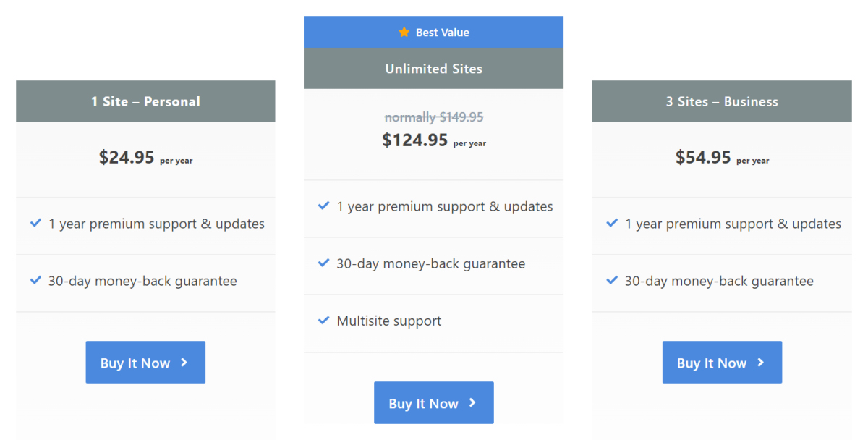Click the checkmark beside Personal money-back guarantee
This screenshot has width=868, height=440.
[36, 280]
